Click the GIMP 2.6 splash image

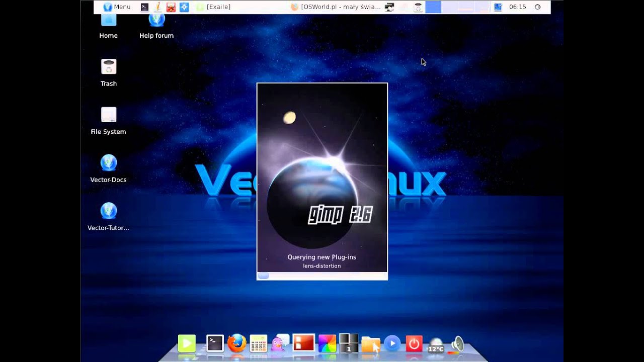click(322, 177)
